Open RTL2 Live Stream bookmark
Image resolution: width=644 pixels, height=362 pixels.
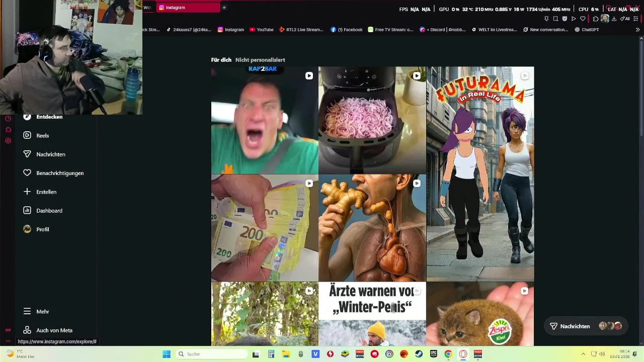[301, 30]
